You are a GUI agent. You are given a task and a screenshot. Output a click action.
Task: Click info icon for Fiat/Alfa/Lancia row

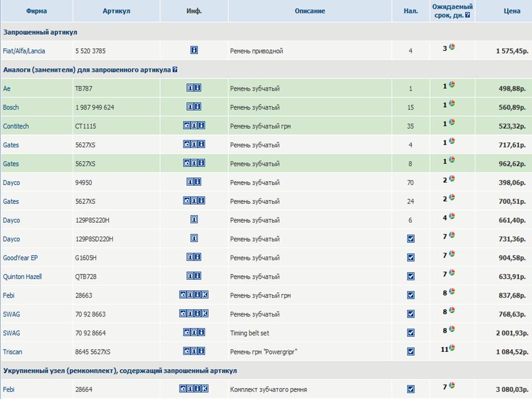[x=194, y=50]
